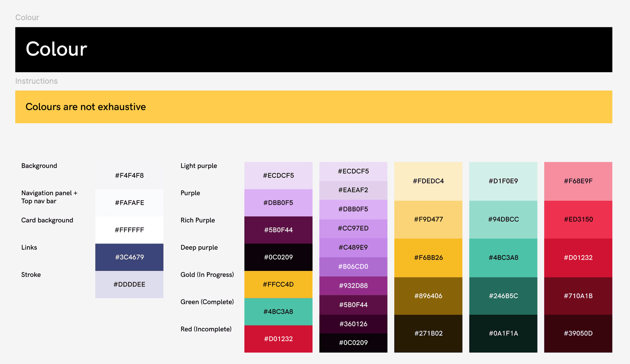
Task: Click the #FAFAFE navigation panel swatch
Action: click(x=129, y=203)
